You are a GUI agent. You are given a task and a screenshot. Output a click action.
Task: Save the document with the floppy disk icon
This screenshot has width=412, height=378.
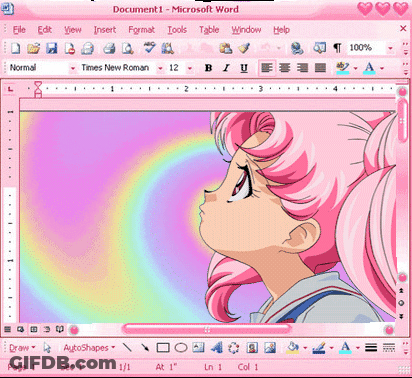pyautogui.click(x=52, y=48)
